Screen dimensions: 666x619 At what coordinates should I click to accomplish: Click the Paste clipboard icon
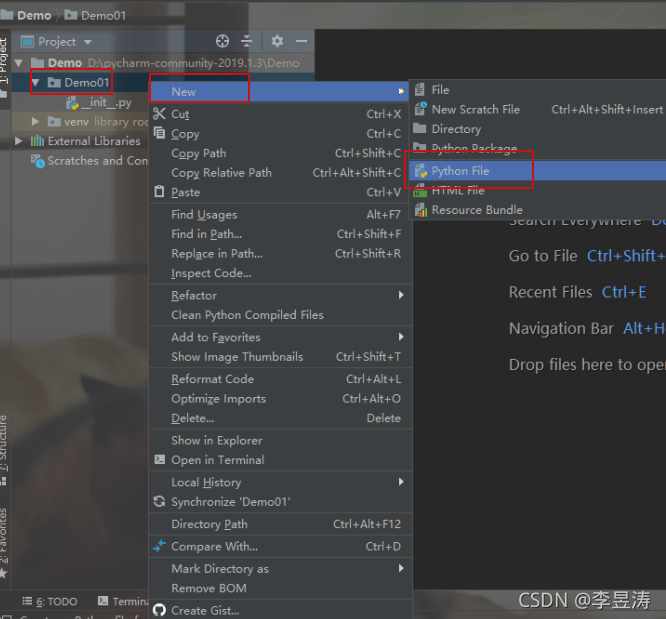pyautogui.click(x=159, y=192)
